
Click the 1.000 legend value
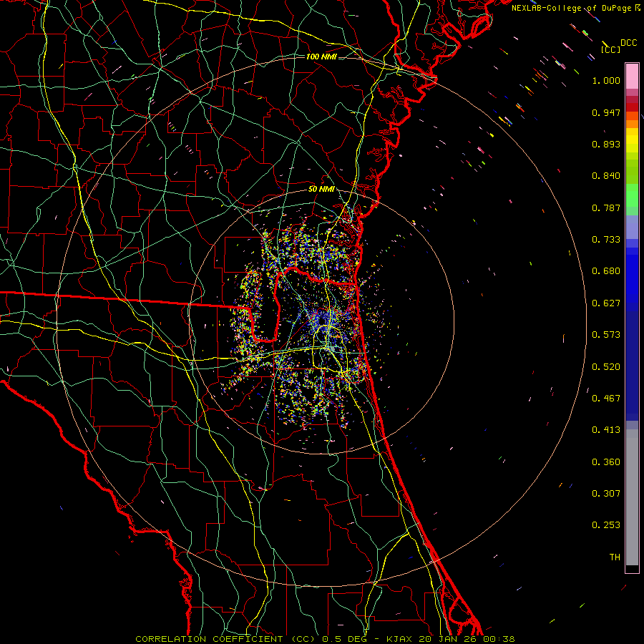(606, 80)
